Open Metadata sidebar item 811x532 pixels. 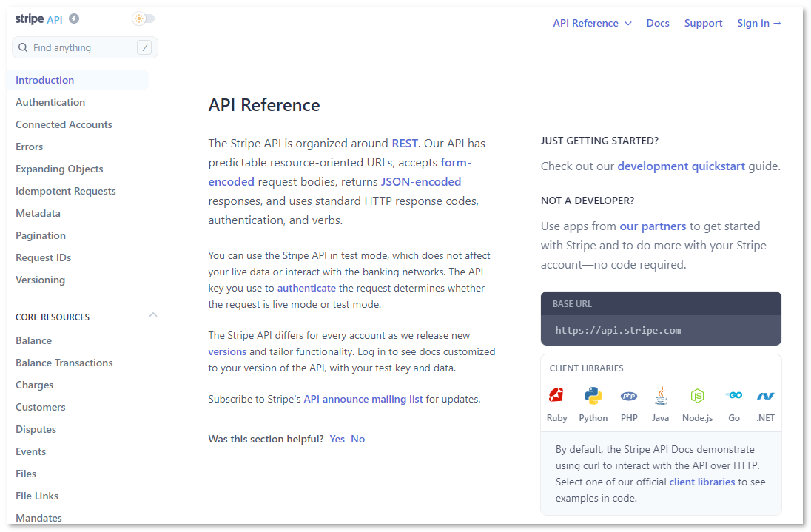coord(38,214)
